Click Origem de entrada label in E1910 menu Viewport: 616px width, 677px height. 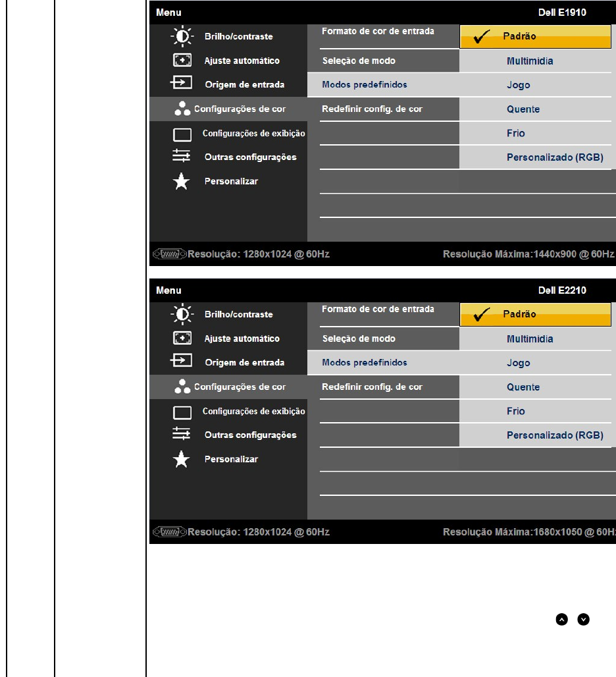click(x=245, y=84)
